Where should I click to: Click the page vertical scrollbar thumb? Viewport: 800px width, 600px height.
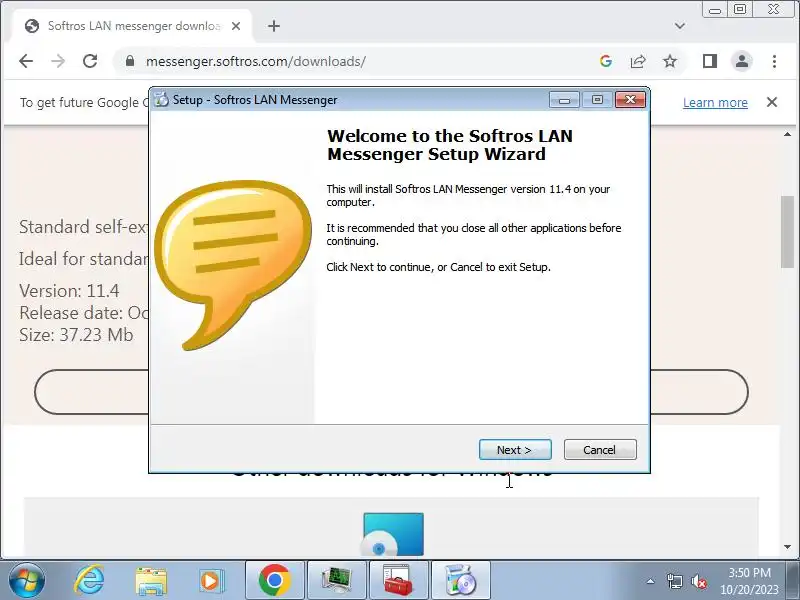(x=787, y=232)
